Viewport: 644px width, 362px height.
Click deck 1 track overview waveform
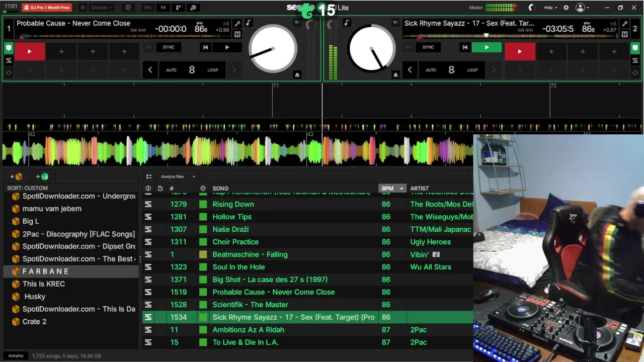(123, 37)
